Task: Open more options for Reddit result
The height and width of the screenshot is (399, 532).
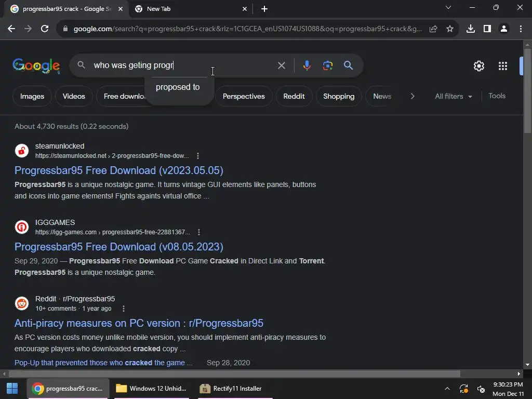Action: [x=124, y=309]
